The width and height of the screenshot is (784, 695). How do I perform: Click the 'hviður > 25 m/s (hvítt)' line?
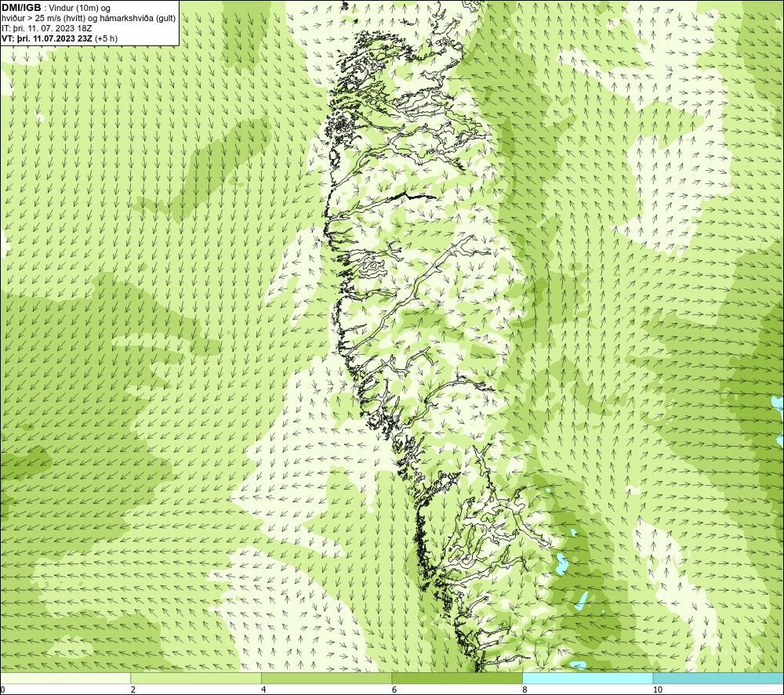coord(89,18)
